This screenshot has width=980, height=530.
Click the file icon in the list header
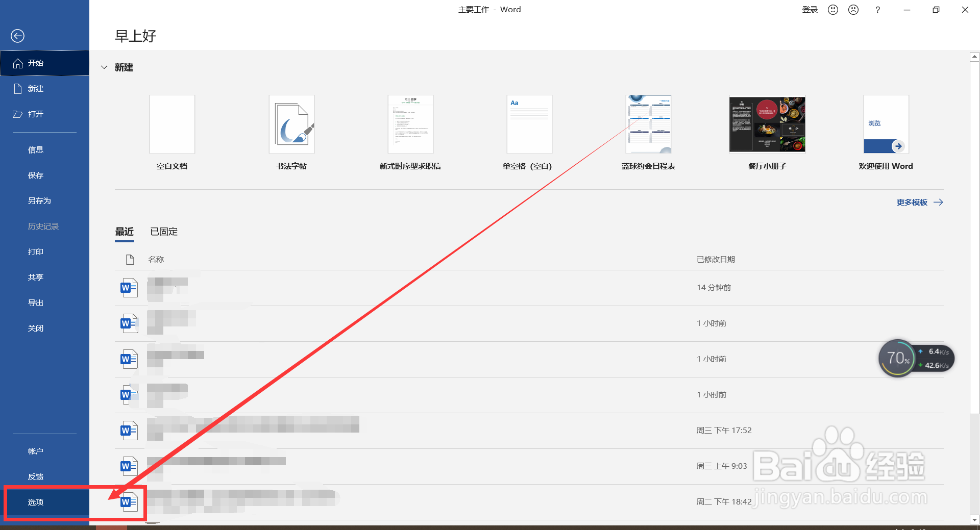(130, 260)
